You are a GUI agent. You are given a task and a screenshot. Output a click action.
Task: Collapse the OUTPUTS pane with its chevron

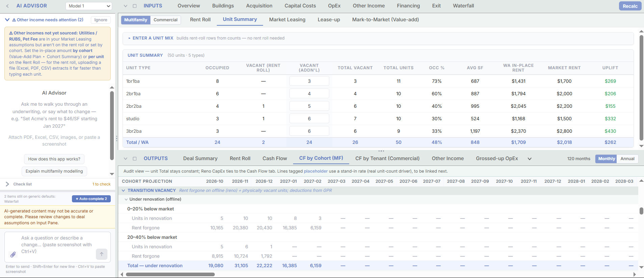point(126,159)
